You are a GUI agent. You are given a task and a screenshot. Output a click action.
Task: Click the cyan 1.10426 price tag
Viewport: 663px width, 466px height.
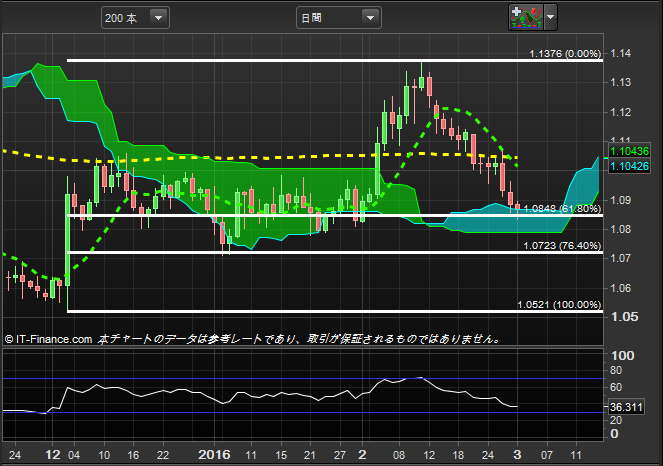click(629, 166)
